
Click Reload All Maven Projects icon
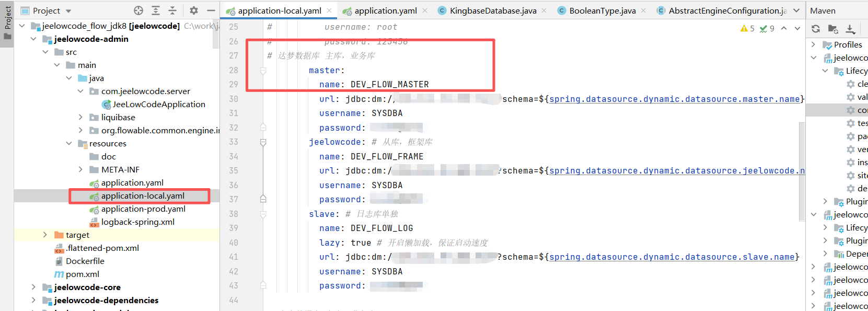pyautogui.click(x=816, y=29)
